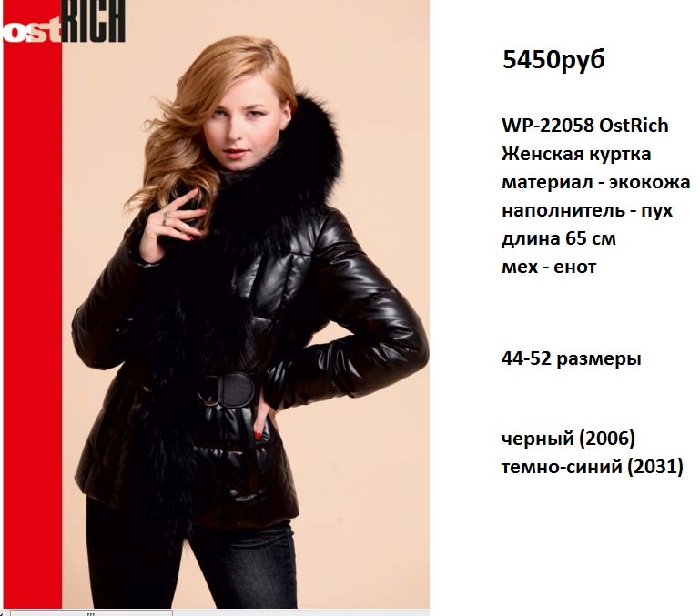Choose the черный (2006) color option
The image size is (700, 616).
pos(568,439)
